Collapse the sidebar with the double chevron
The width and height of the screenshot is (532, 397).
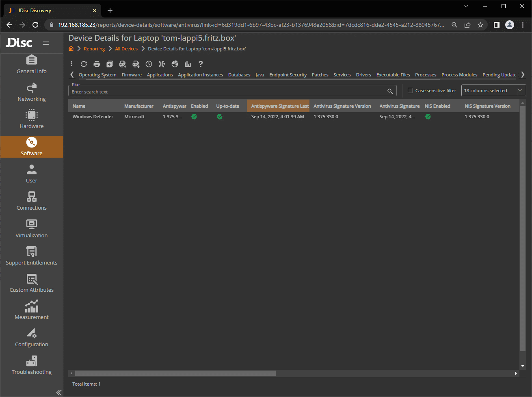pyautogui.click(x=58, y=392)
